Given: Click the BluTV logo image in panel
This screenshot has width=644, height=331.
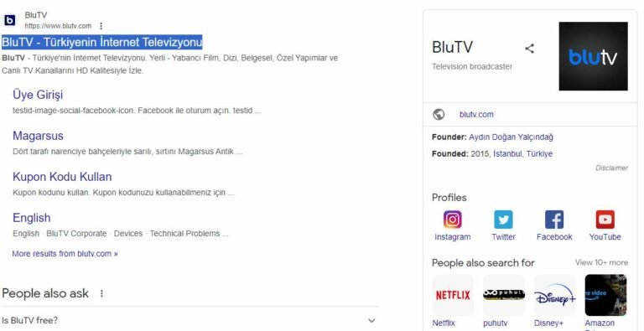Looking at the screenshot, I should pyautogui.click(x=593, y=56).
